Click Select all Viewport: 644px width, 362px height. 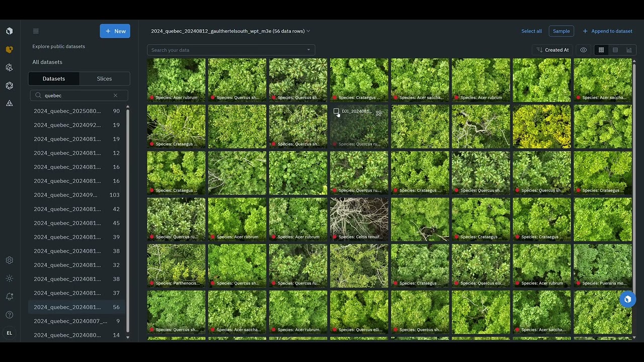click(x=531, y=31)
